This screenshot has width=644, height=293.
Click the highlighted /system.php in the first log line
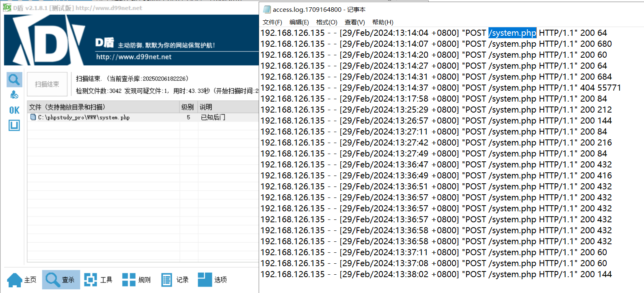[512, 33]
